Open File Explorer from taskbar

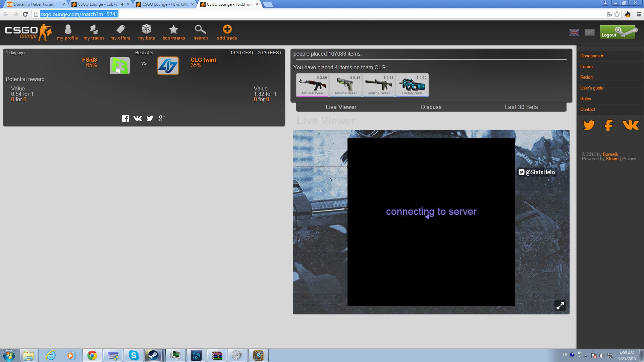(29, 355)
